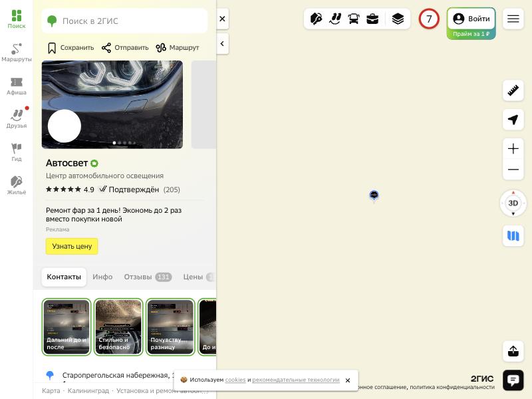Image resolution: width=532 pixels, height=399 pixels.
Task: Click the traffic score 7 indicator
Action: pos(429,19)
